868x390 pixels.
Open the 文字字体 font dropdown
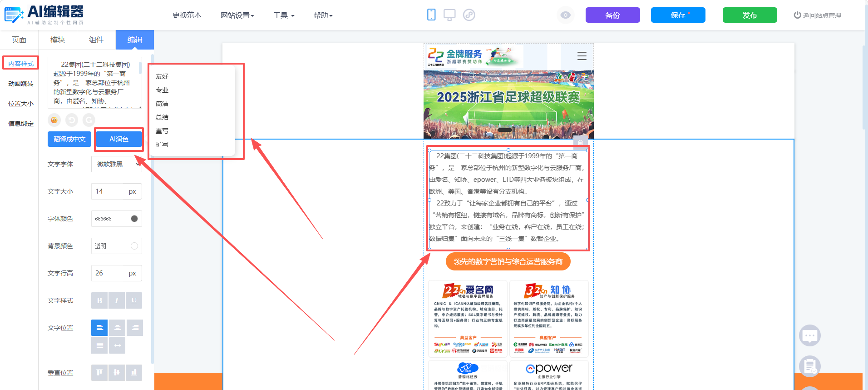coord(117,164)
